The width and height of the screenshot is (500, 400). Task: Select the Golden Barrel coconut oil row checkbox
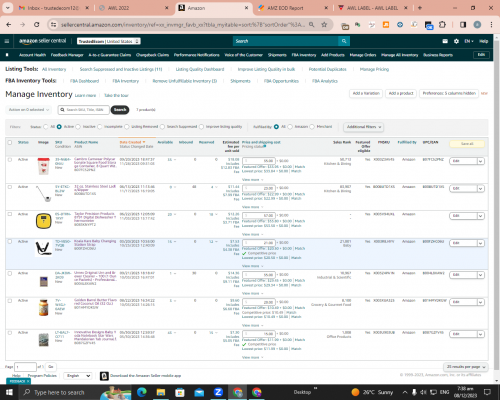[x=10, y=301]
